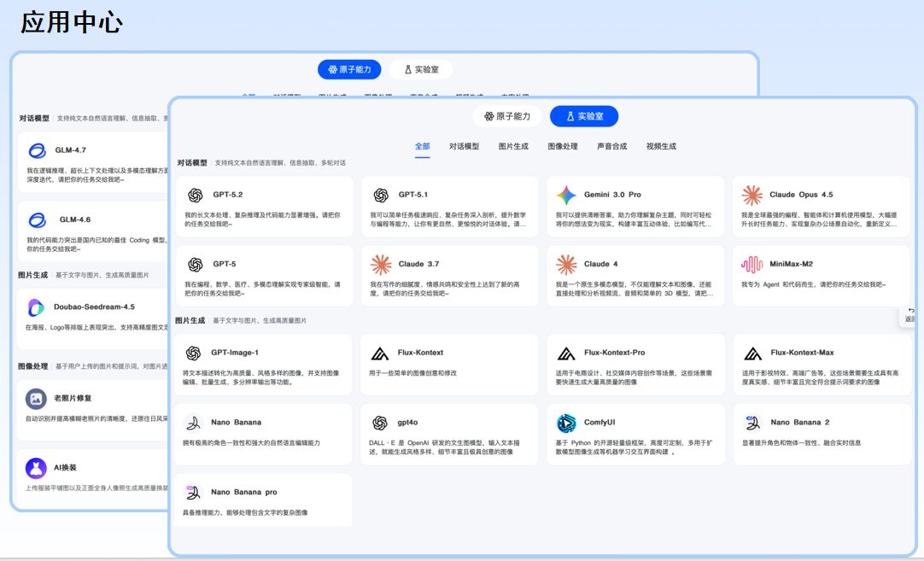
Task: Open the Flux-Kontext-Pro title
Action: click(615, 353)
